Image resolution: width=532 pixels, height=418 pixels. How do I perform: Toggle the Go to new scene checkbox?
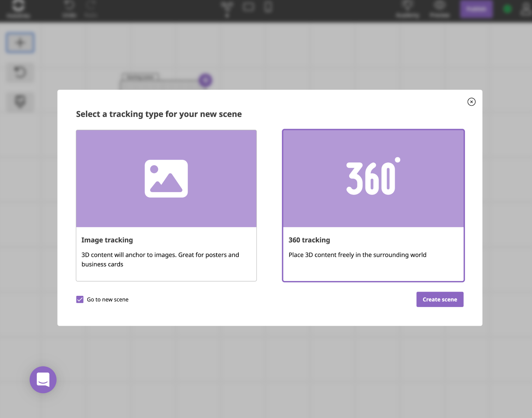click(80, 300)
